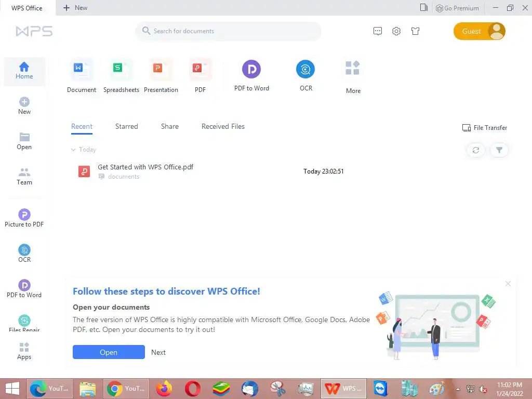Open the Home section in sidebar
Viewport: 532px width, 399px height.
pyautogui.click(x=24, y=71)
